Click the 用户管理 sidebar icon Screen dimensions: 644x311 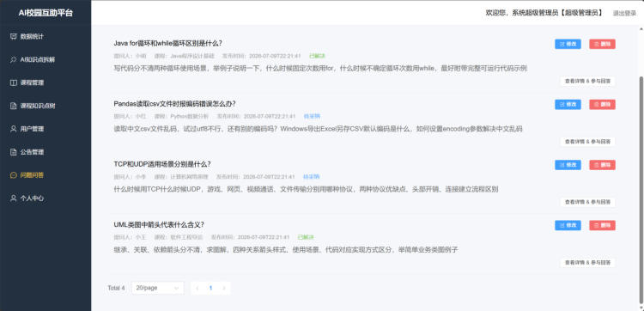pyautogui.click(x=13, y=129)
